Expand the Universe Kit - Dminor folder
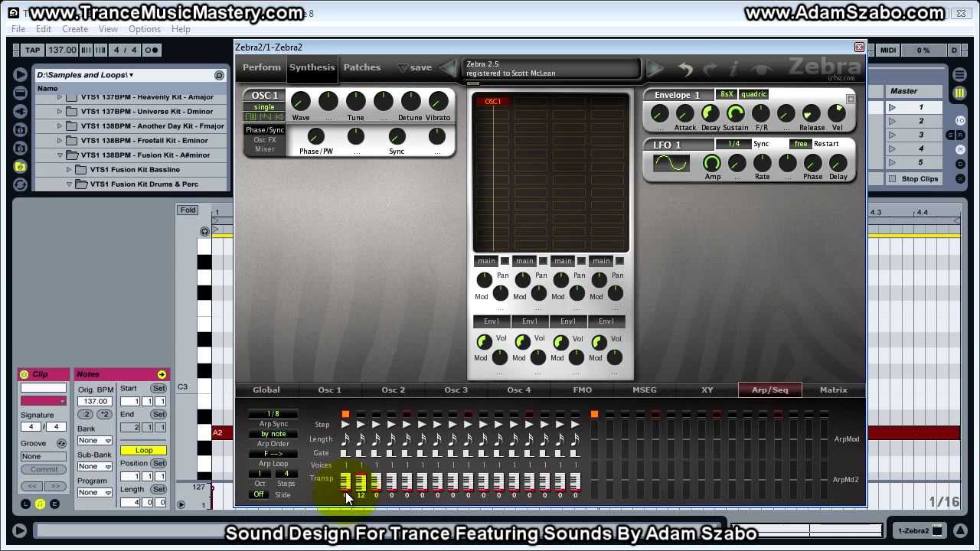 [x=60, y=112]
